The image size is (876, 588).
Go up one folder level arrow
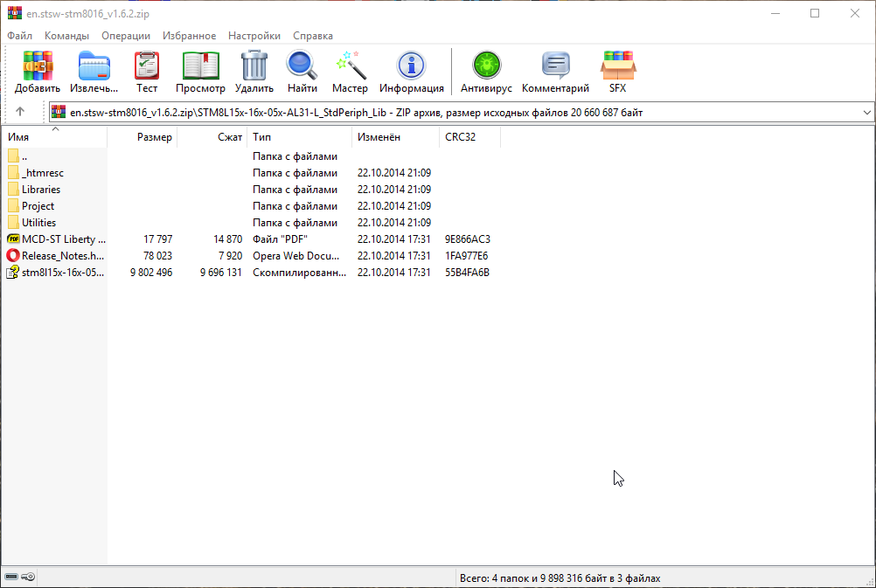[20, 112]
